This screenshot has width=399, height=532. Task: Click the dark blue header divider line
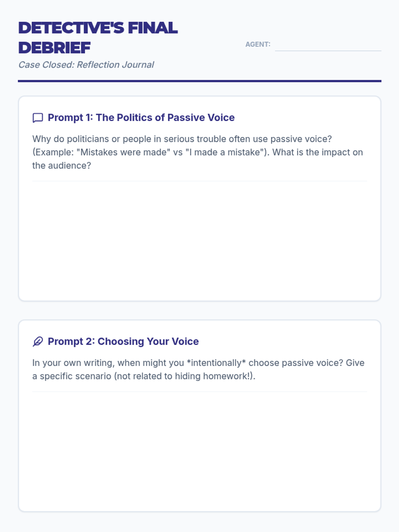199,81
